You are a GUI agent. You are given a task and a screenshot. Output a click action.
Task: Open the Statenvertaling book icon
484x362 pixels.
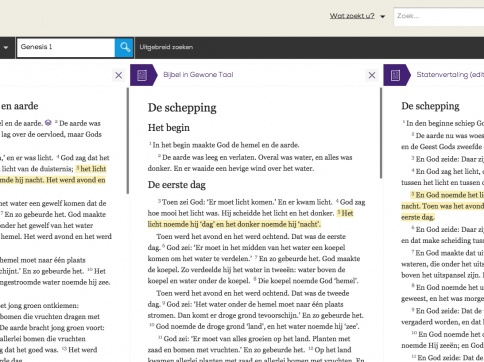coord(396,75)
